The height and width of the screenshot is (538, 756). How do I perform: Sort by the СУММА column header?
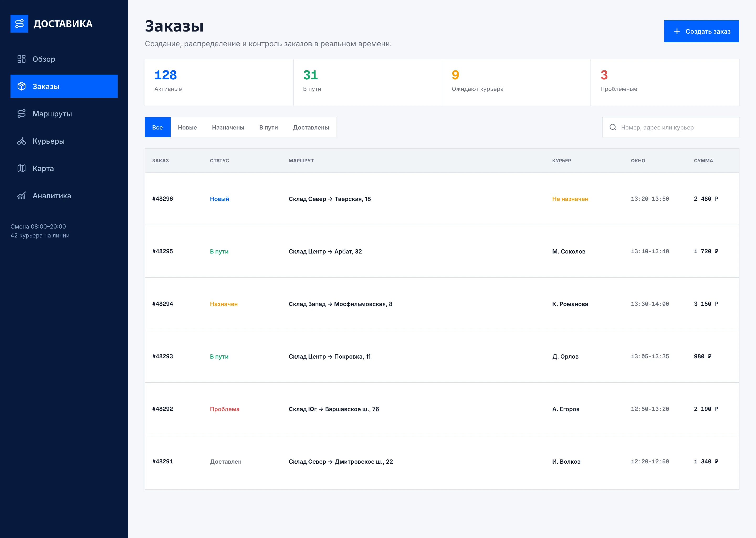[x=703, y=161]
